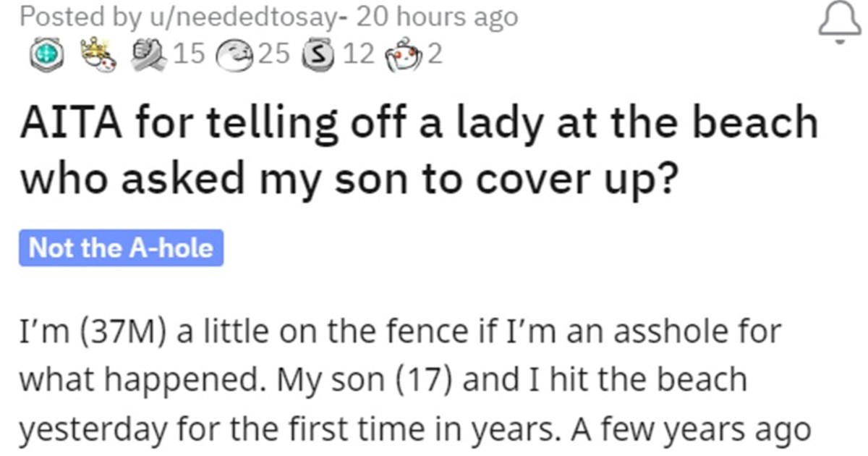The height and width of the screenshot is (456, 868).
Task: Click the Silver award count 12
Action: [359, 56]
